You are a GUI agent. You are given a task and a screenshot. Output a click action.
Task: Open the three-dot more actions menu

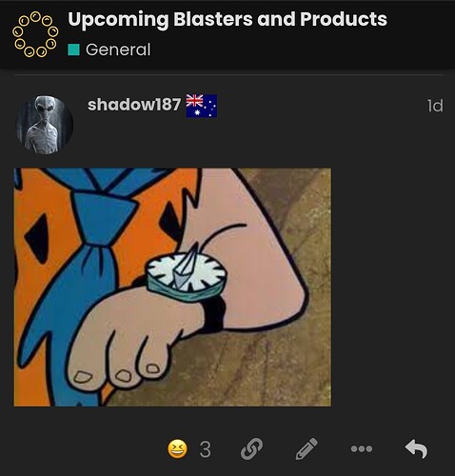(x=362, y=448)
